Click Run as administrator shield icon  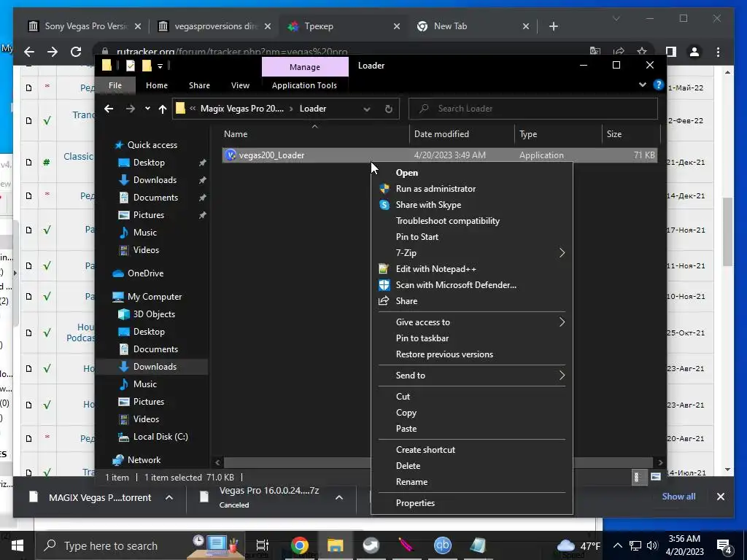[384, 189]
